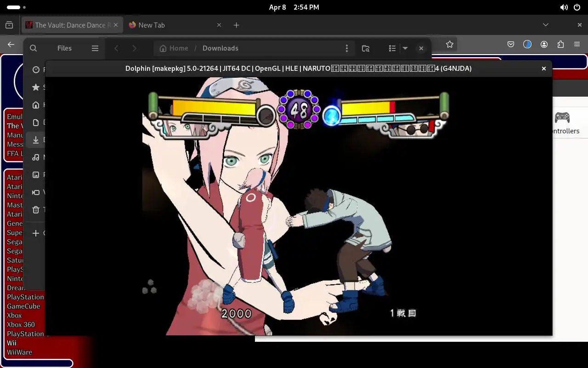Viewport: 588px width, 368px height.
Task: Go forward in Files navigation
Action: 134,48
